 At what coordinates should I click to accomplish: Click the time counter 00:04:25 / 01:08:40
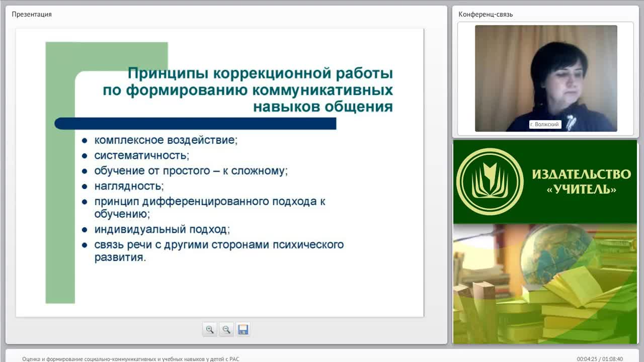(600, 359)
